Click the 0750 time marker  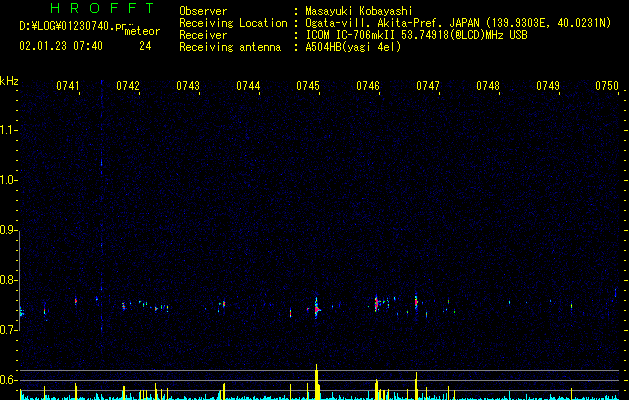[607, 86]
